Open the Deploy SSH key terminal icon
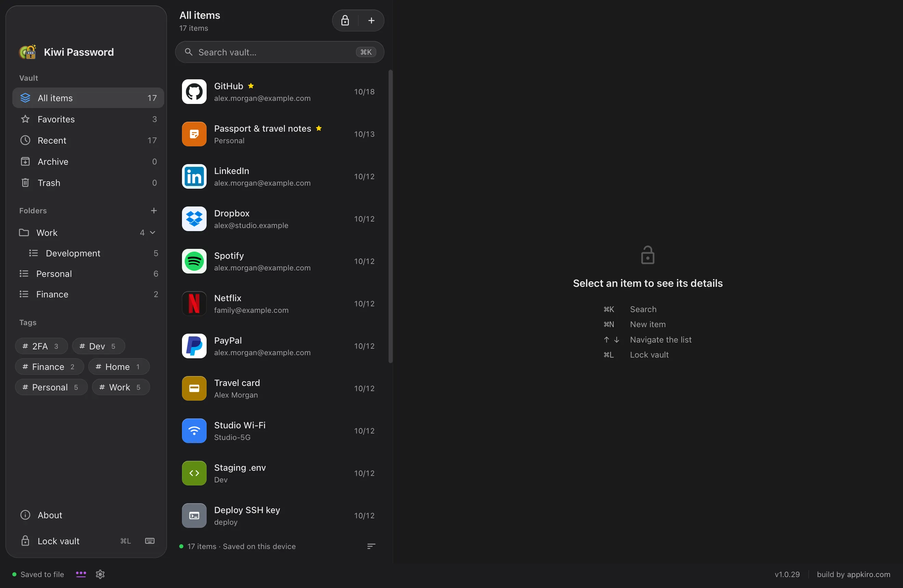903x588 pixels. tap(194, 516)
